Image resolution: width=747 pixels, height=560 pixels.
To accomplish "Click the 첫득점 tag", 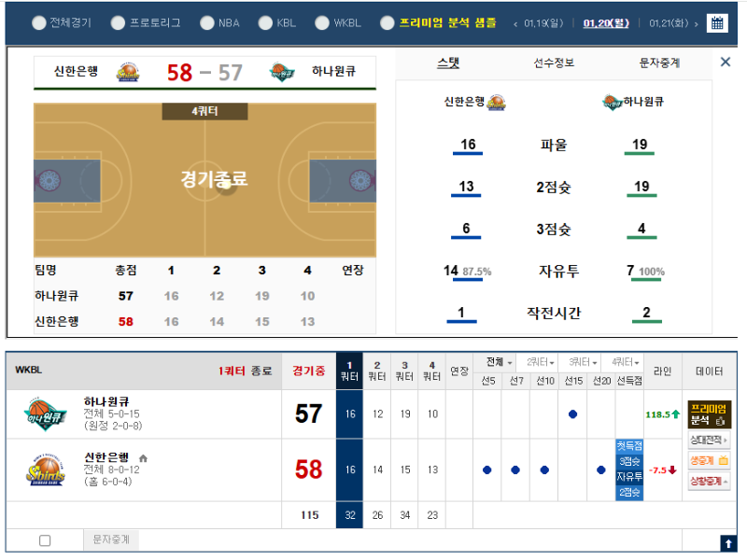I will pyautogui.click(x=629, y=446).
